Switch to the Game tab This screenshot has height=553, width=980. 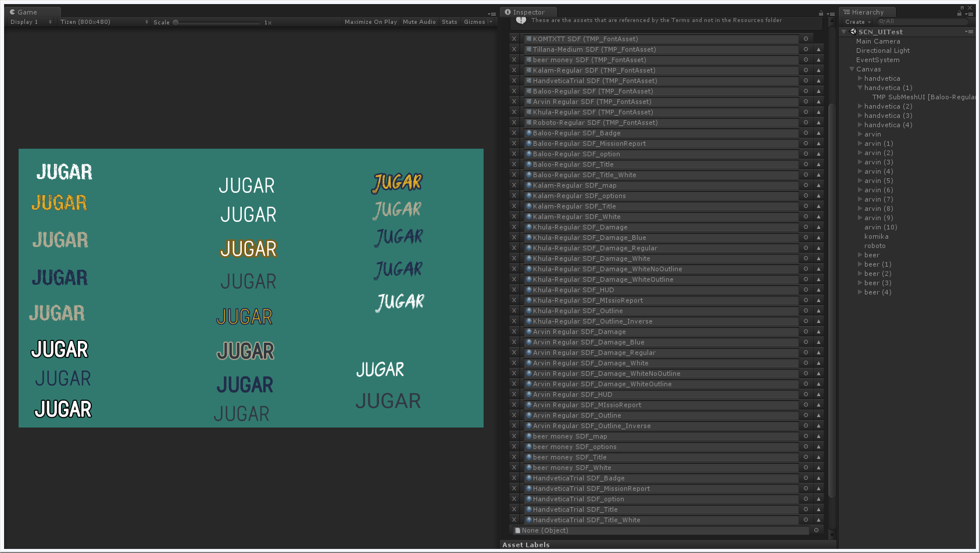(x=27, y=12)
